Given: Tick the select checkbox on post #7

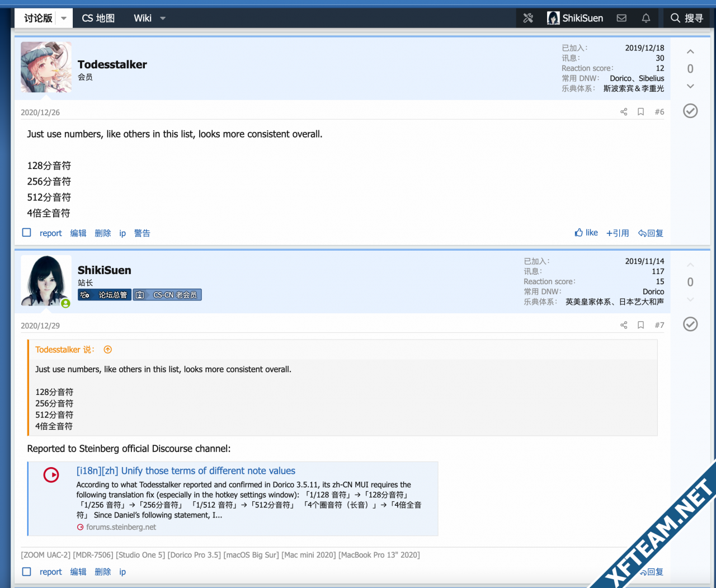Looking at the screenshot, I should click(x=26, y=571).
